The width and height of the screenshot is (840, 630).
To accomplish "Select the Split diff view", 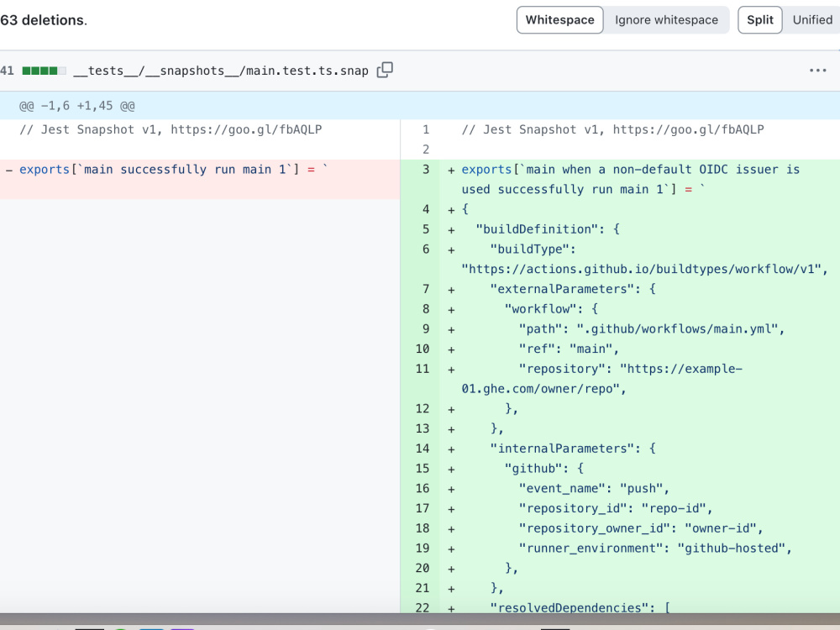I will point(759,20).
